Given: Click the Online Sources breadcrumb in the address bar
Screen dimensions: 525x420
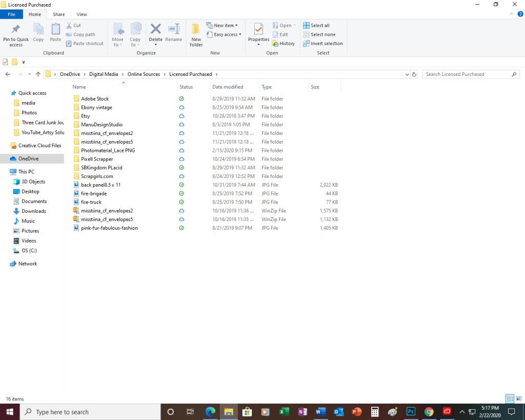Looking at the screenshot, I should (144, 74).
